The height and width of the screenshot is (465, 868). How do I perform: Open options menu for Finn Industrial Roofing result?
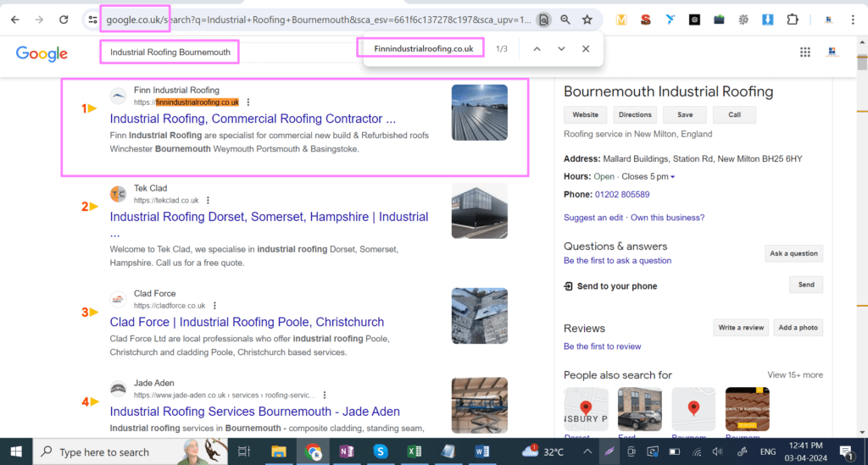(x=248, y=102)
